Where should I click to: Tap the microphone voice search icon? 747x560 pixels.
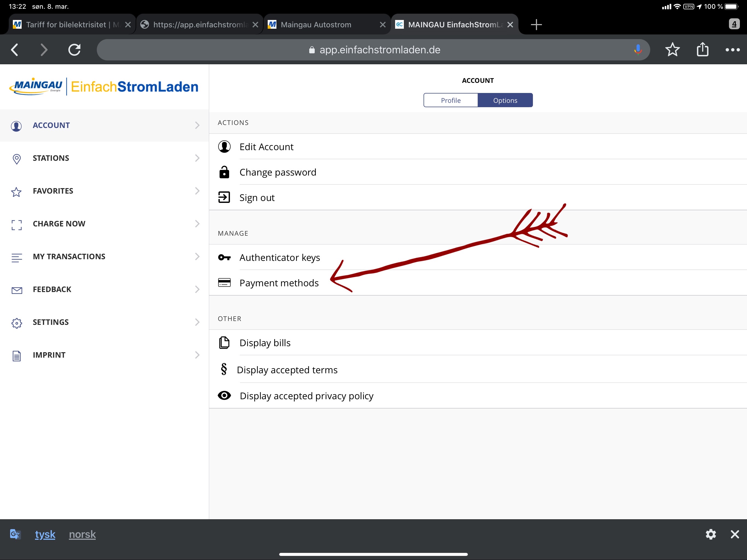tap(637, 50)
